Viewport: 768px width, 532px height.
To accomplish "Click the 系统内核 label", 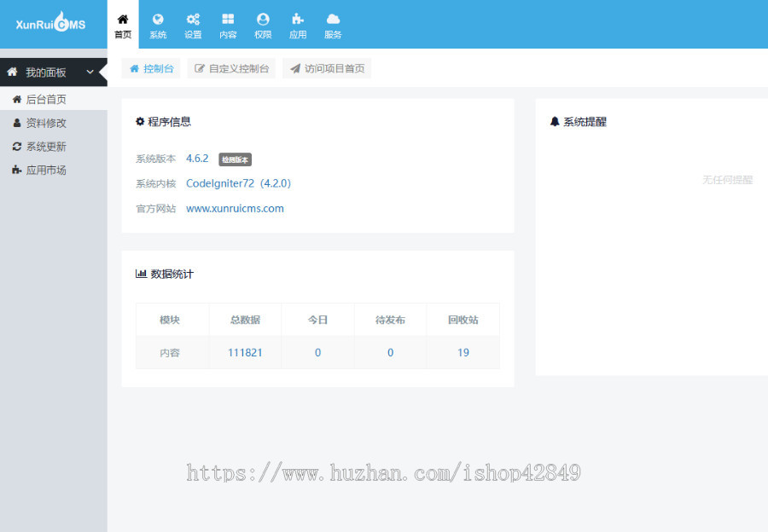I will [156, 183].
